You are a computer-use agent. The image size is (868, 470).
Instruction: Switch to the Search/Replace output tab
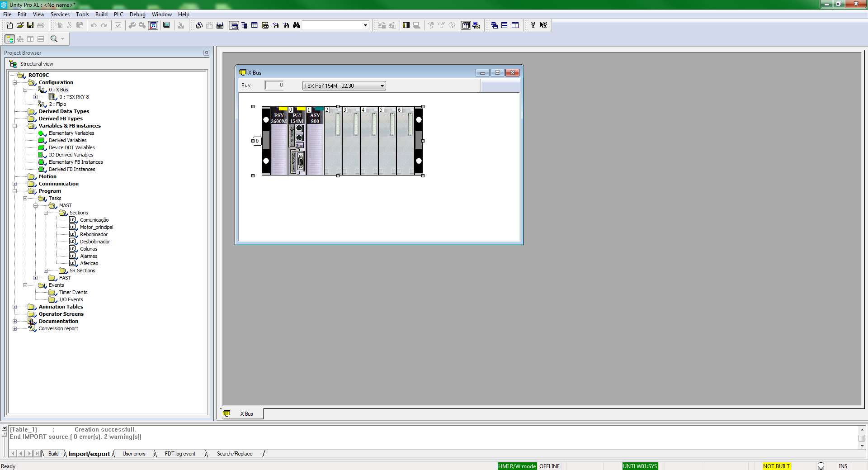coord(235,454)
